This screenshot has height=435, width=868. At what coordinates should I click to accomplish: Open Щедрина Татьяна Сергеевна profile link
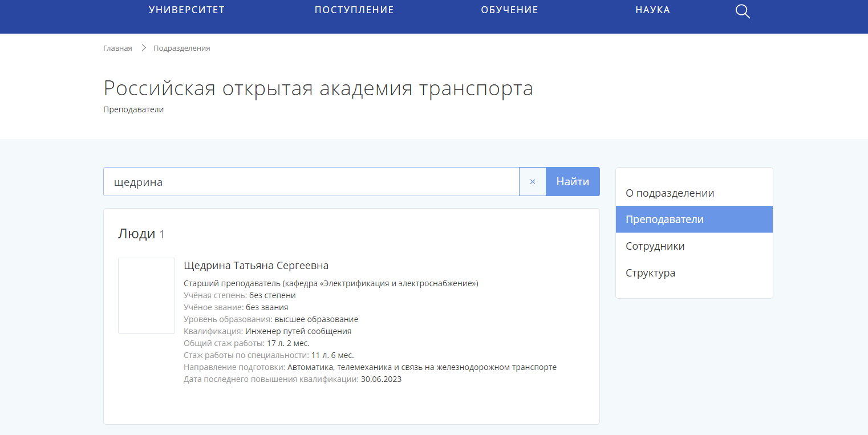256,266
